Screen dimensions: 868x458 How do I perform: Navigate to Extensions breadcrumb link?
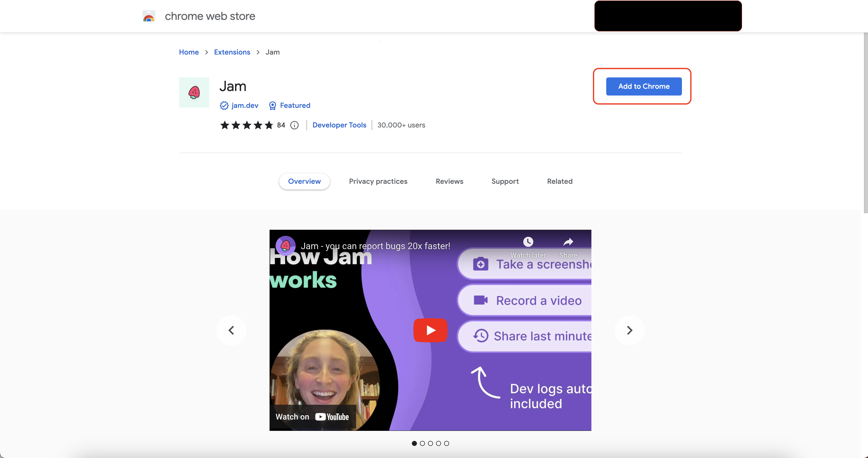(x=232, y=52)
